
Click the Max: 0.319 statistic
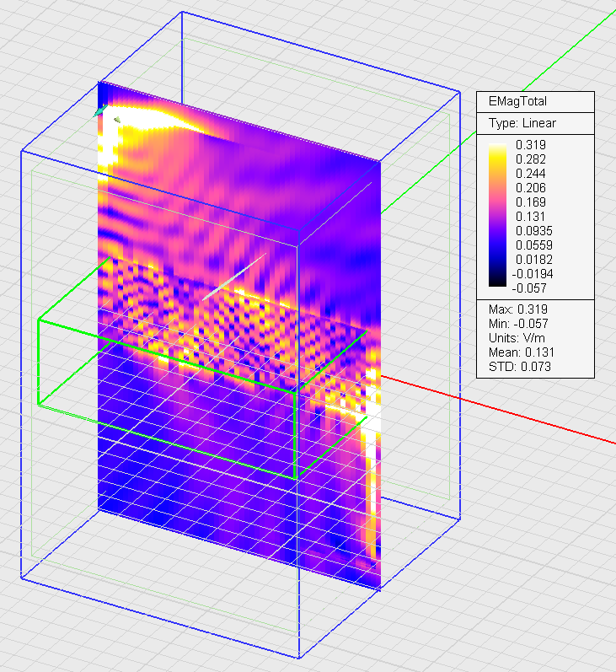517,309
